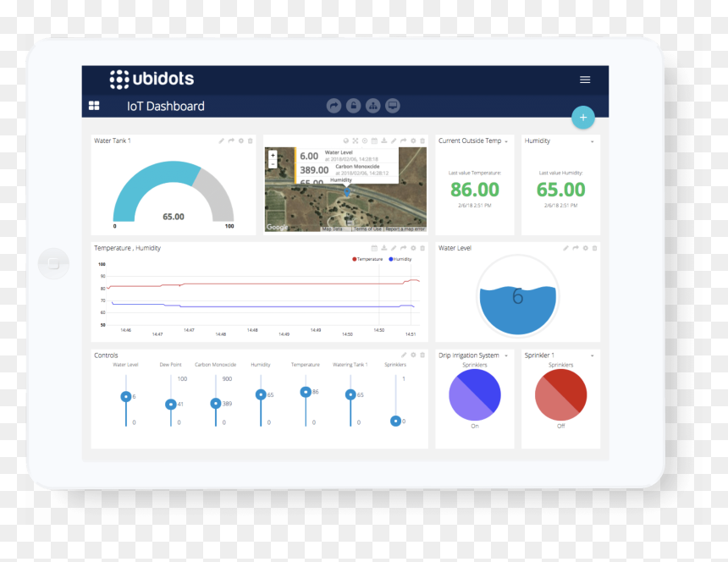Delete the Water Level widget

[x=595, y=248]
